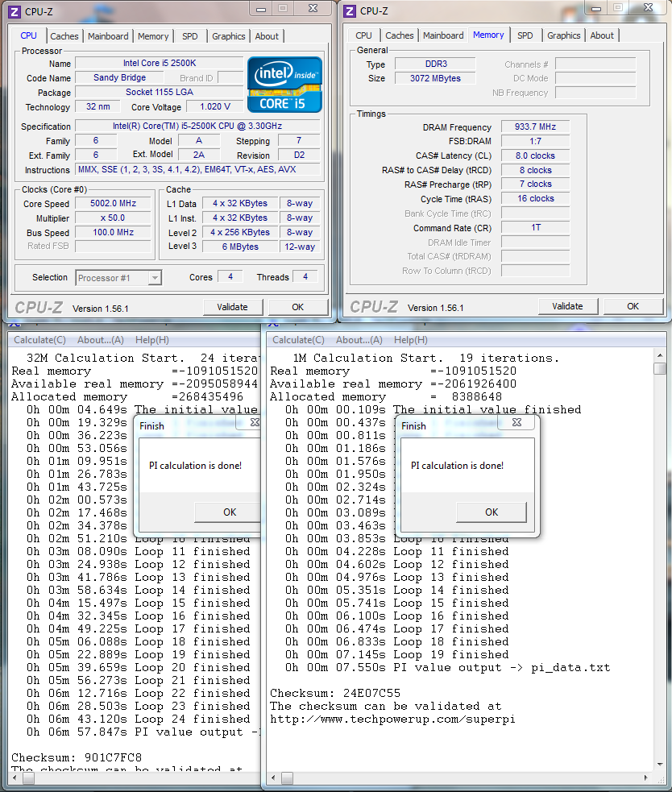The height and width of the screenshot is (792, 672).
Task: Open the SPD tab in the left CPU-Z window
Action: point(190,36)
